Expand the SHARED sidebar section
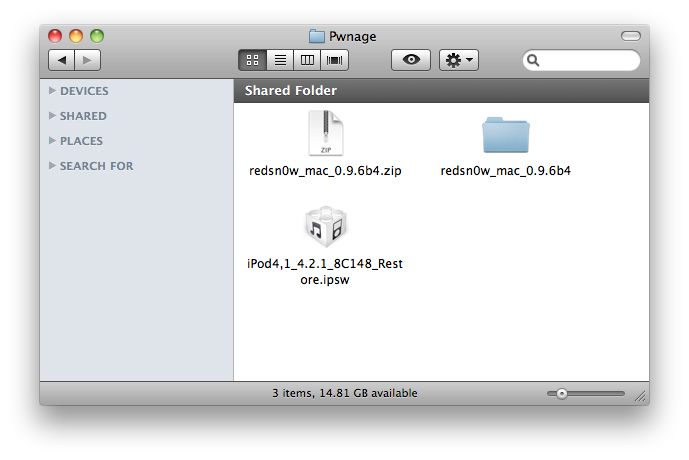The image size is (689, 460). 52,116
